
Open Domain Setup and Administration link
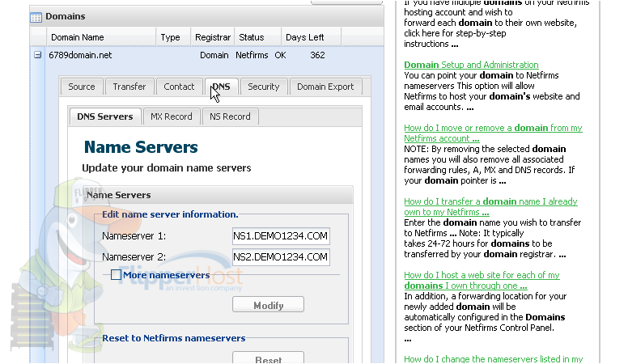(471, 65)
